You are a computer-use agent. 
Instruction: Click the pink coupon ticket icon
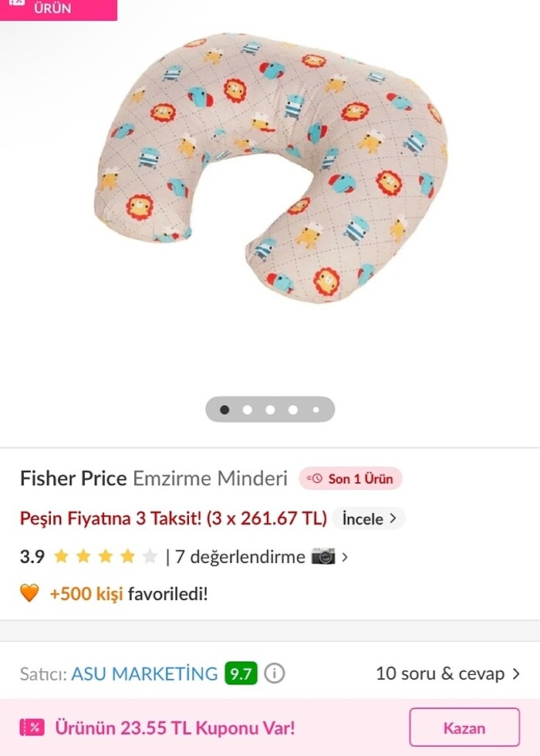click(32, 727)
